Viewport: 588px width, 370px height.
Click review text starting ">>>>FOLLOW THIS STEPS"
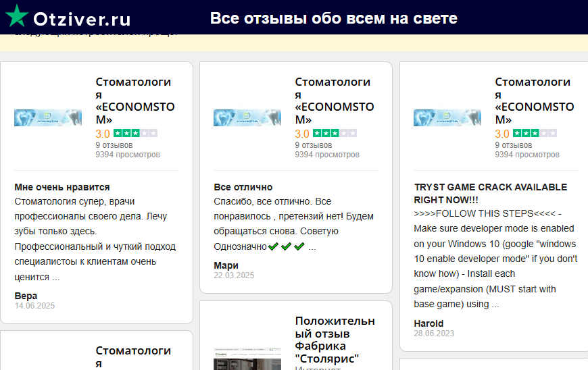[495, 259]
